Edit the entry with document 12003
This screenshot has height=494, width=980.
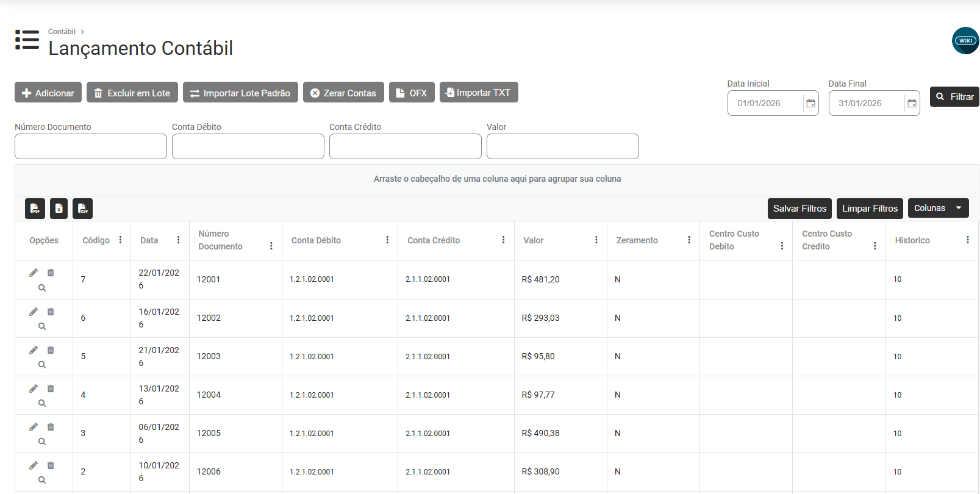[34, 350]
